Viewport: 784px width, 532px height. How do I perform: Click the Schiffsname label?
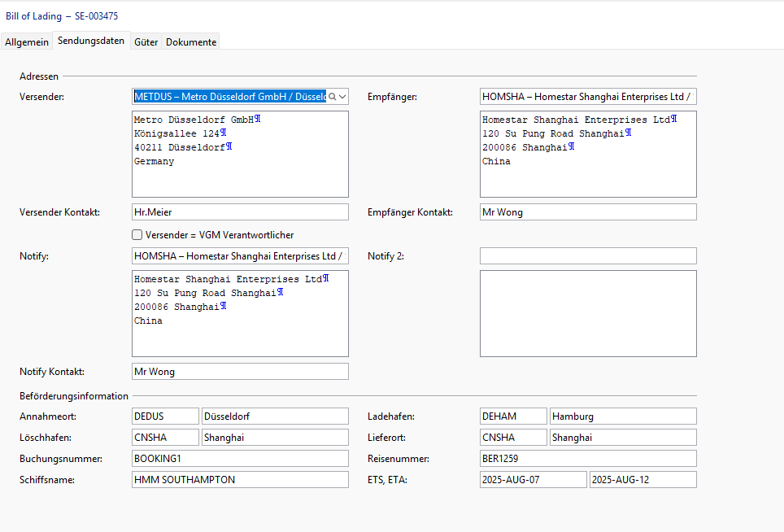(x=47, y=480)
